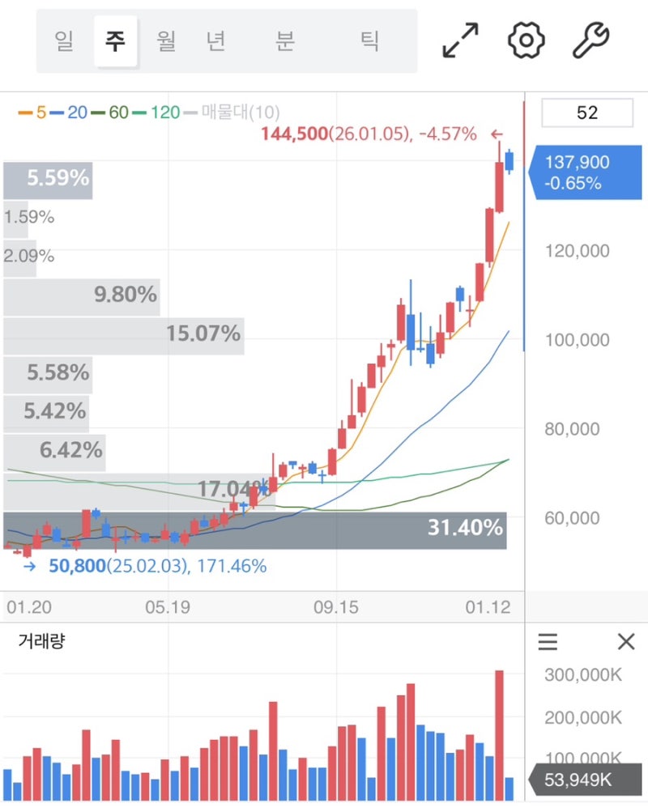Open the volume panel hamburger menu

tap(548, 643)
